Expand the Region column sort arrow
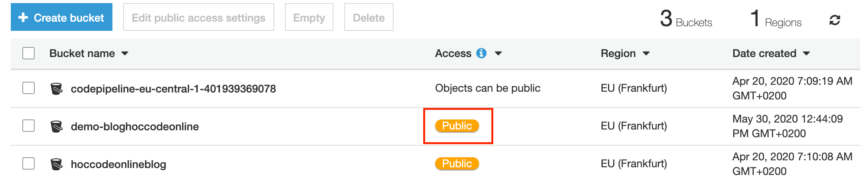The image size is (868, 195). [646, 54]
